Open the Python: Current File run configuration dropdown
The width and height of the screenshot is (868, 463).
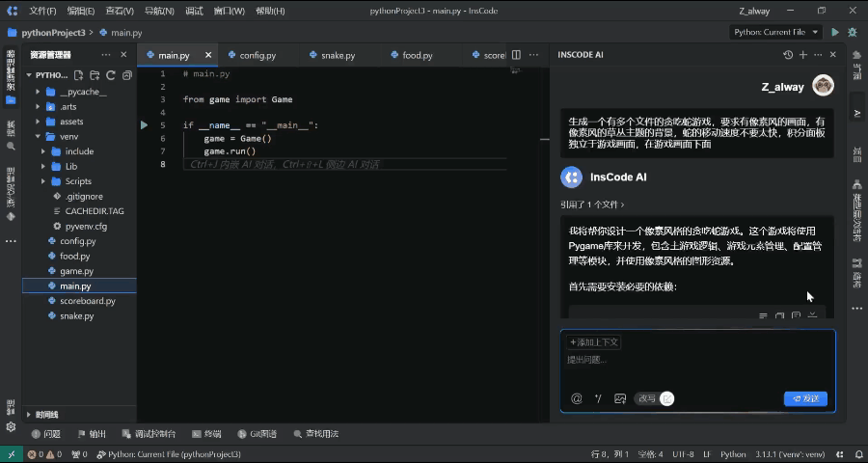click(775, 32)
